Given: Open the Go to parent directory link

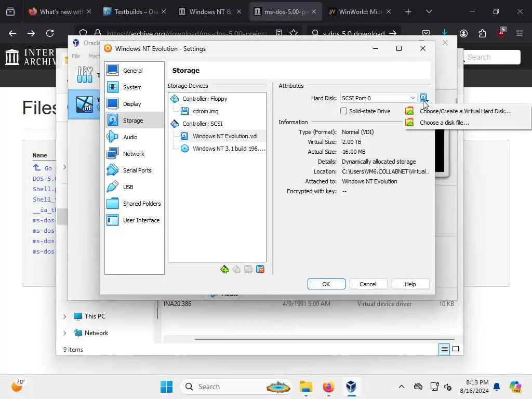Looking at the screenshot, I should click(x=43, y=168).
